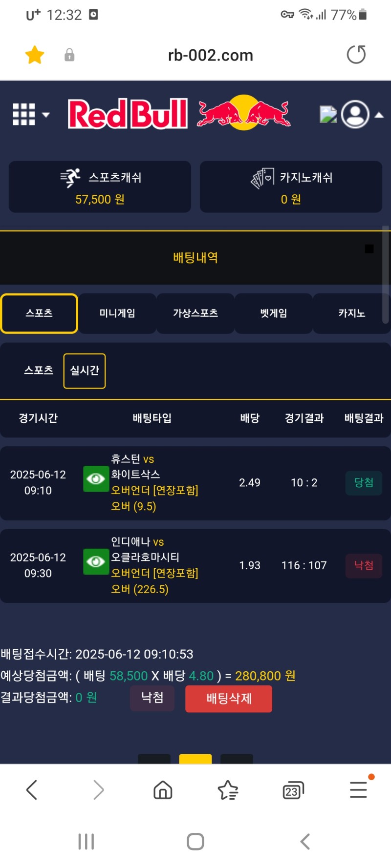Switch to the 가상스포츠 tab
The image size is (391, 868).
[195, 313]
